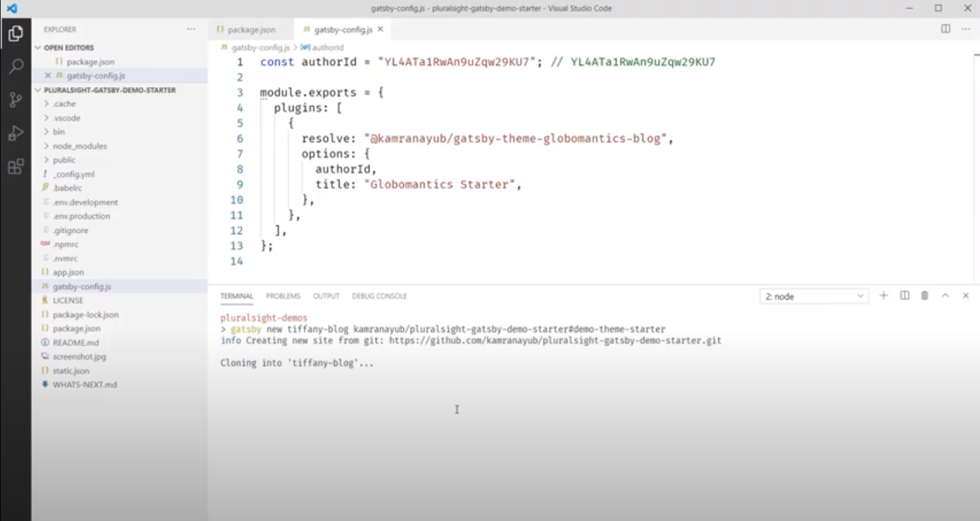
Task: Select the terminal '2: node' dropdown
Action: point(814,296)
